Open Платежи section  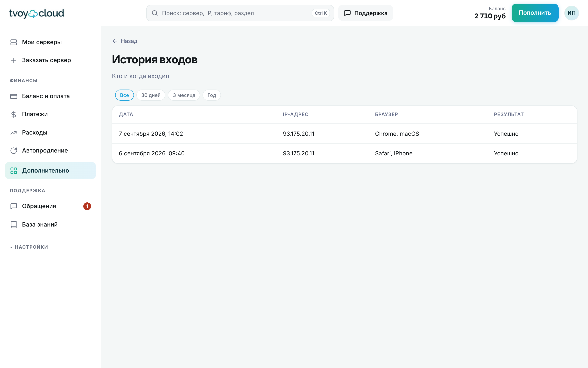click(x=50, y=114)
